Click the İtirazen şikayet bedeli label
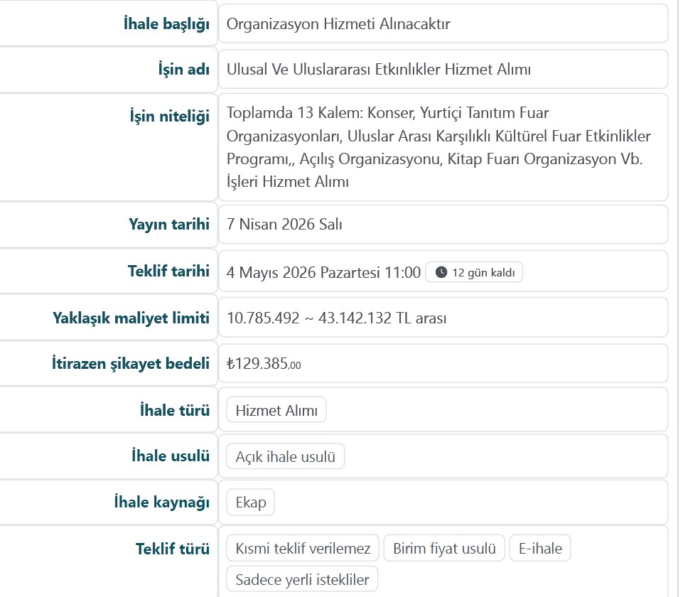Screen dimensions: 700x597 click(130, 364)
